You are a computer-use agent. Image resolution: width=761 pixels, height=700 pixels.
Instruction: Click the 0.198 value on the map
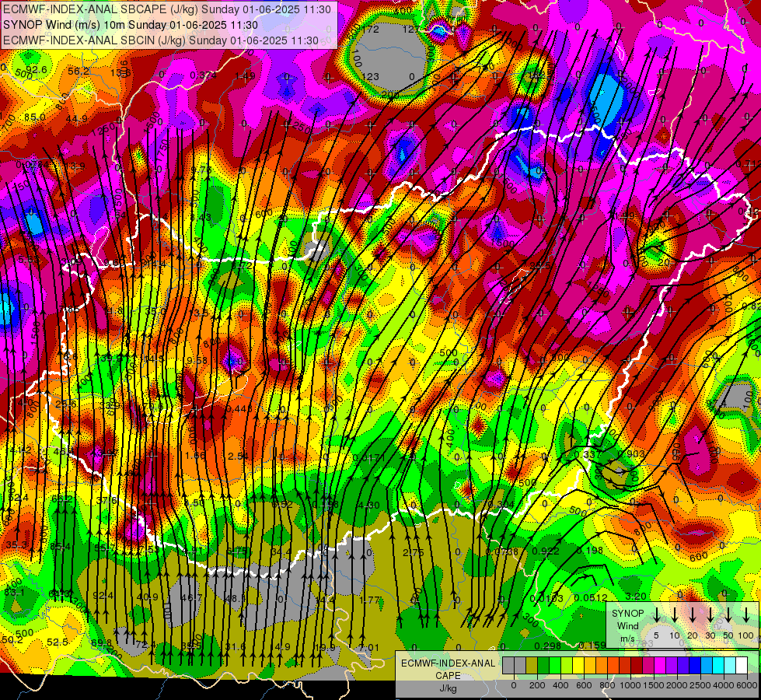(590, 551)
